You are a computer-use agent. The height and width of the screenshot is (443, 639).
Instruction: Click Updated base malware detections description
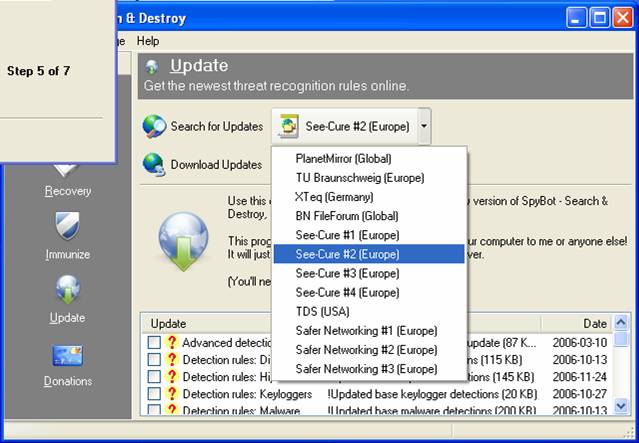point(432,410)
